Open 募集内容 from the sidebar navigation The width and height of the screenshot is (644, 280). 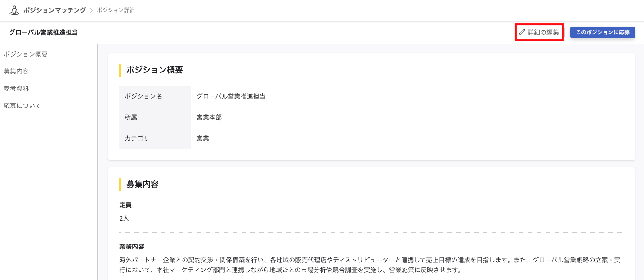pos(15,71)
